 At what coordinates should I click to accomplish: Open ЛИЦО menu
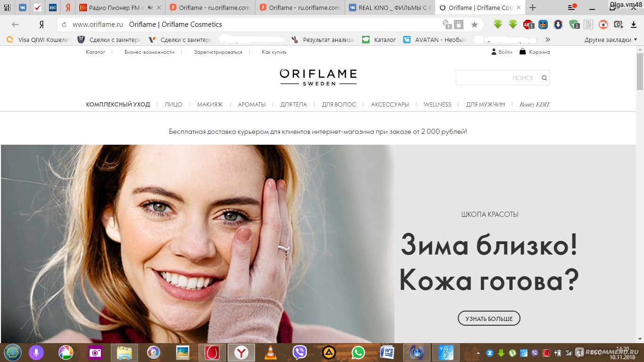(x=173, y=105)
